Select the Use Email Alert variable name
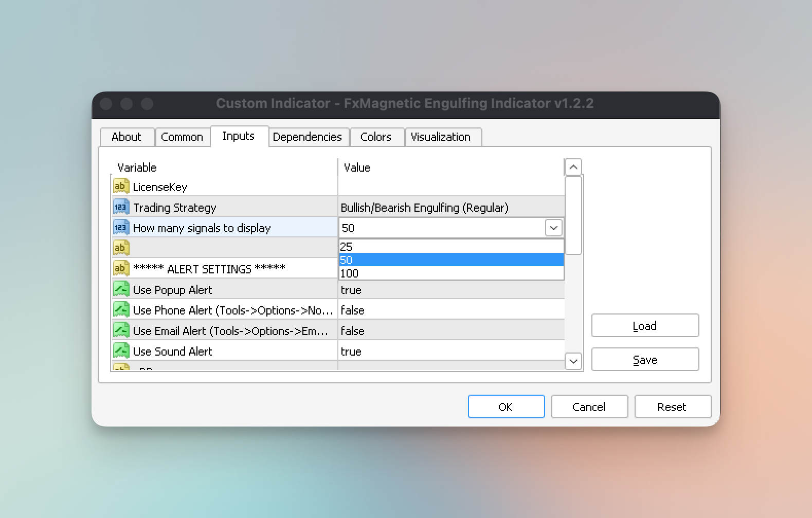The image size is (812, 518). point(230,331)
